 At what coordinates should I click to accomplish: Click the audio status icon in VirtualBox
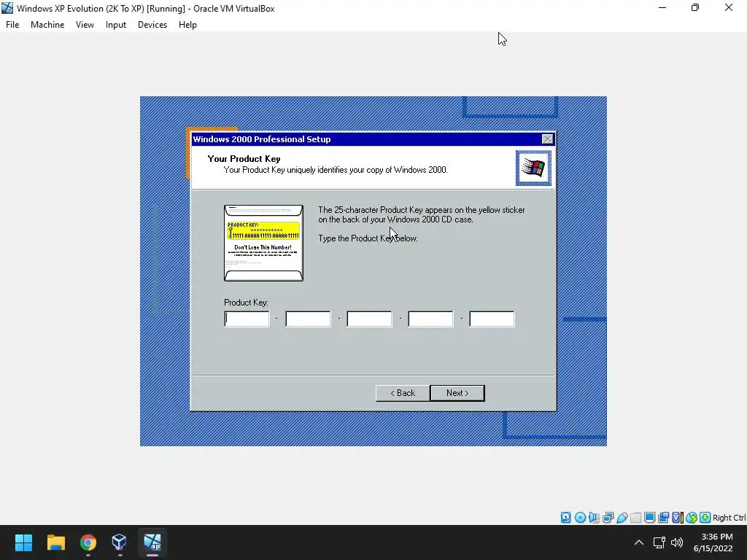click(594, 518)
